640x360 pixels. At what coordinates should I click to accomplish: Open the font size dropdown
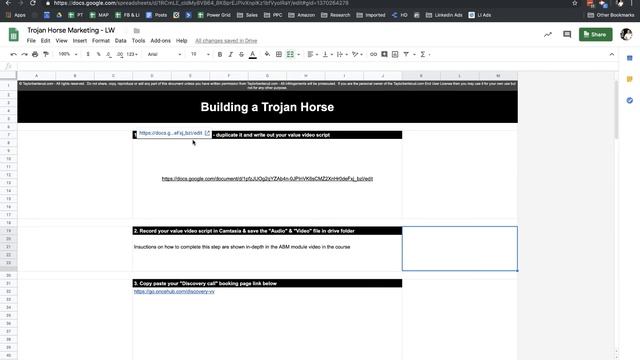click(x=200, y=54)
